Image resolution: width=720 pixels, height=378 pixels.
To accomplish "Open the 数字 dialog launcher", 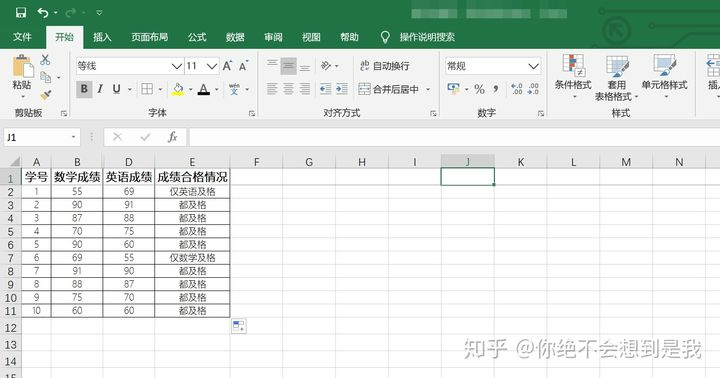I will 541,113.
